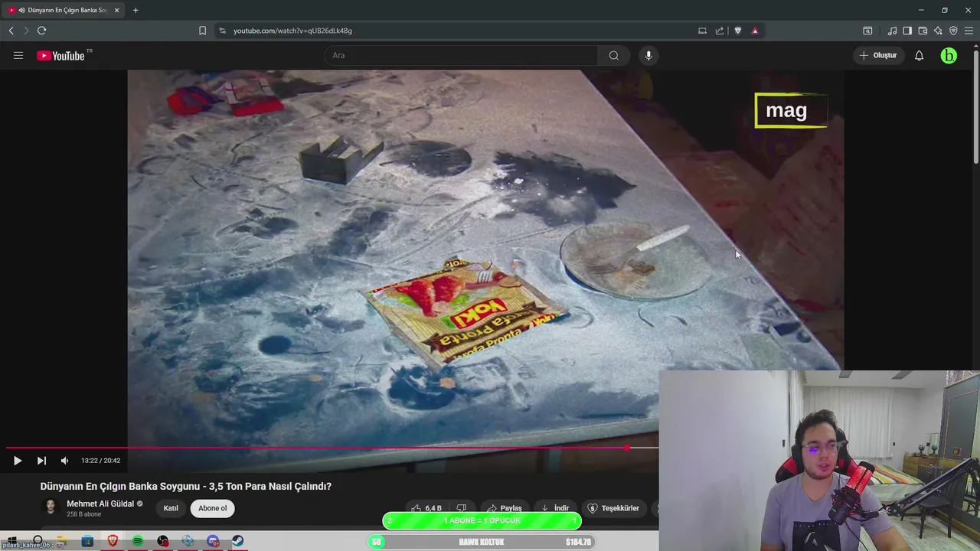Open a new browser tab
This screenshot has width=980, height=551.
136,10
